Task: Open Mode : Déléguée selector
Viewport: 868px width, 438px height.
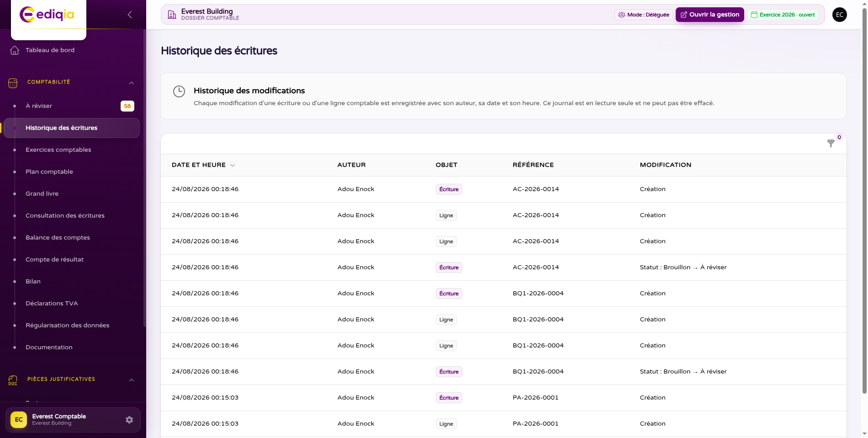Action: pos(643,15)
